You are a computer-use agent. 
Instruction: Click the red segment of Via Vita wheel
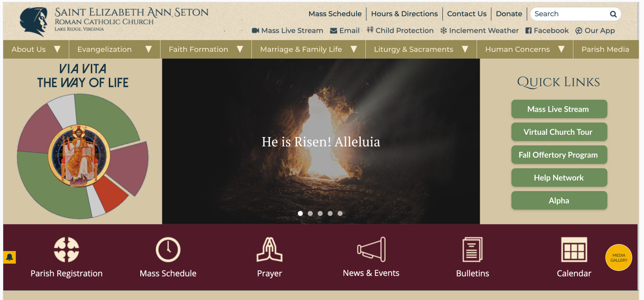111,194
